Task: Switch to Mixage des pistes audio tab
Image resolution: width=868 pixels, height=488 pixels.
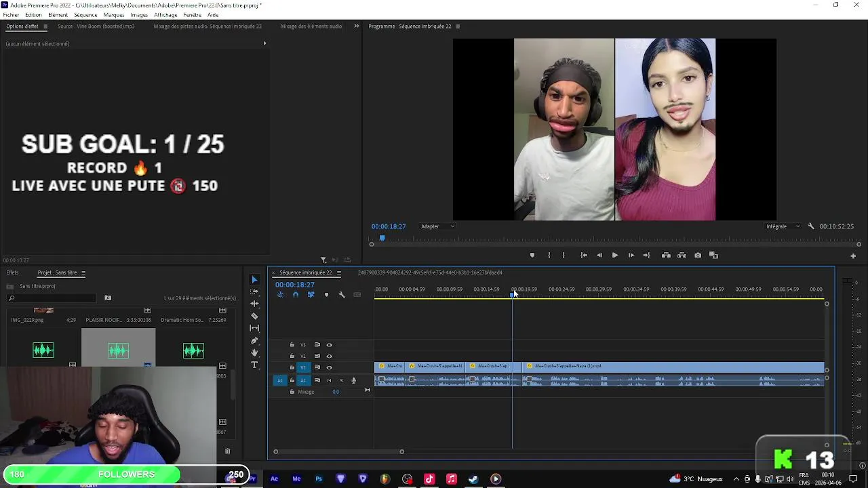Action: point(208,26)
